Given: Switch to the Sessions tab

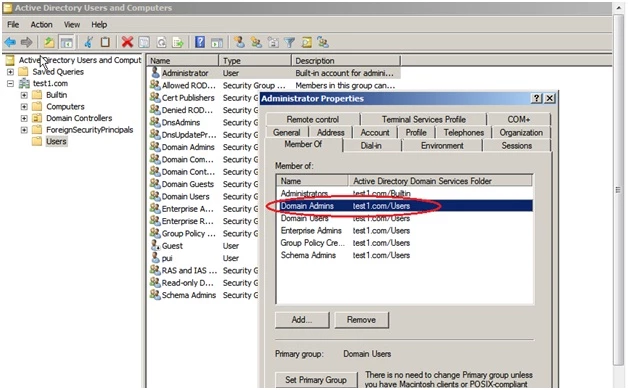Looking at the screenshot, I should 517,146.
